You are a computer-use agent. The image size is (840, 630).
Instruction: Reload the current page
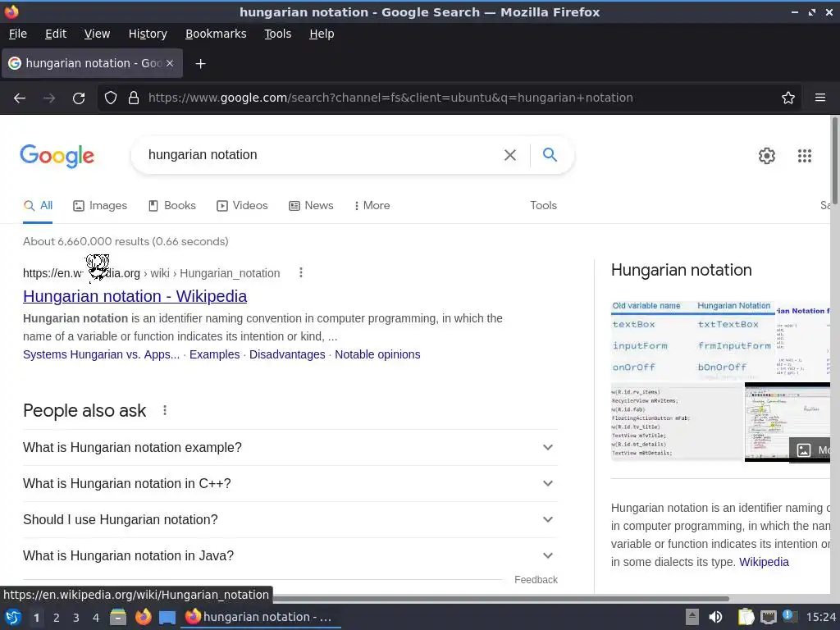pos(79,98)
